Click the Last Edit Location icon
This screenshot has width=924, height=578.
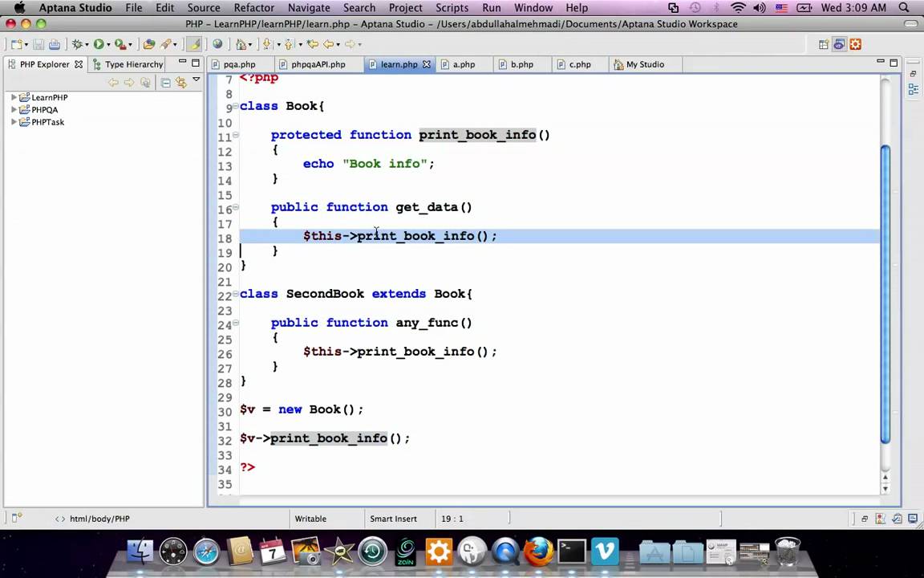[312, 44]
